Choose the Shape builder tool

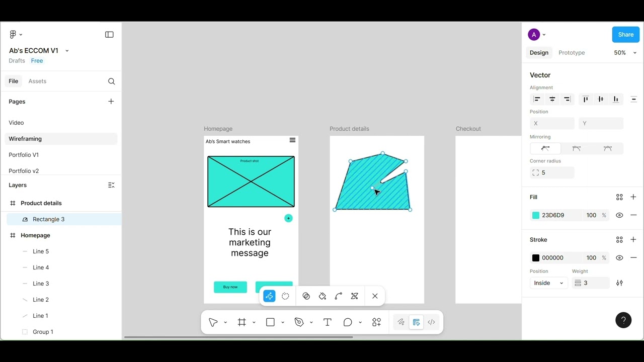[x=306, y=296]
